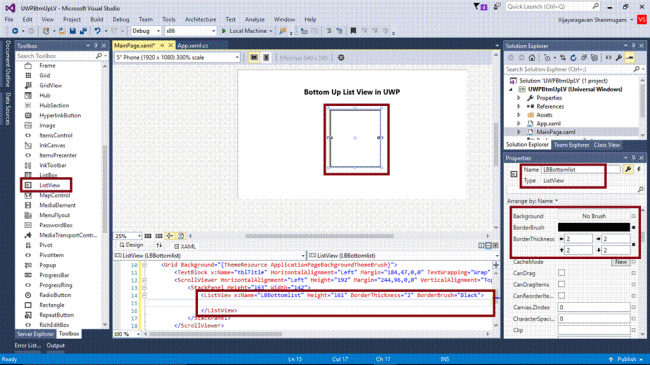Click the designer horizontal scrollbar
Image resolution: width=650 pixels, height=365 pixels.
pos(319,236)
